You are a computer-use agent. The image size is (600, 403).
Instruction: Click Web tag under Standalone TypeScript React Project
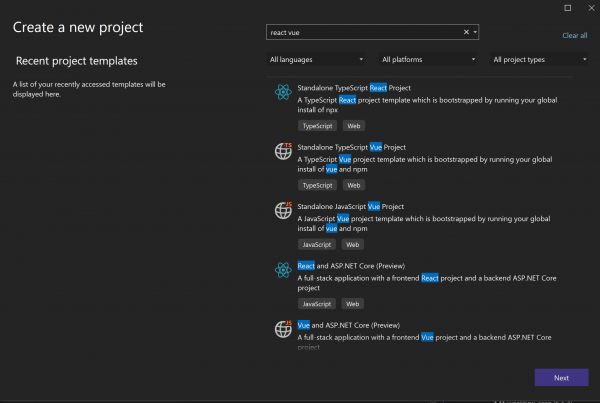coord(354,126)
